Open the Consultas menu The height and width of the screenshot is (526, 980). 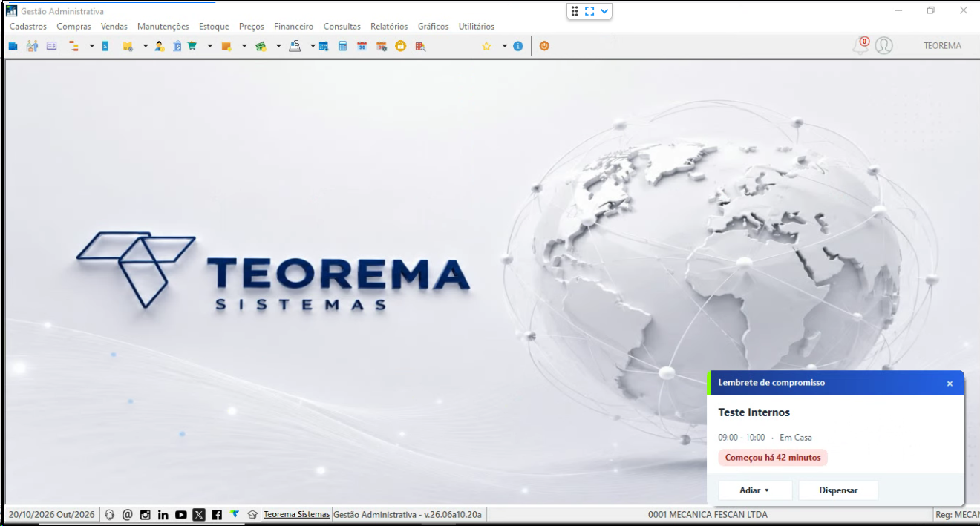(342, 27)
